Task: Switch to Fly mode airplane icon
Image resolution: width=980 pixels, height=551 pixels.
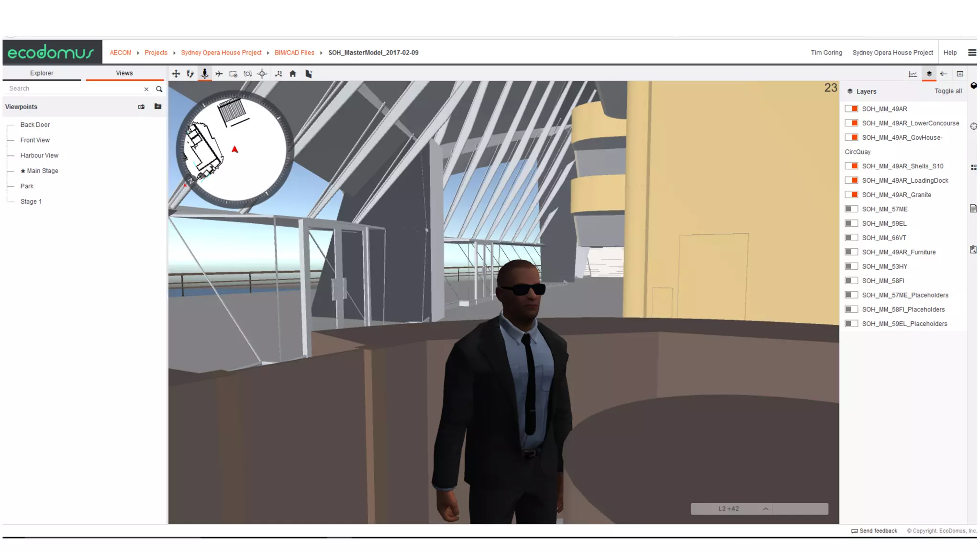Action: coord(219,74)
